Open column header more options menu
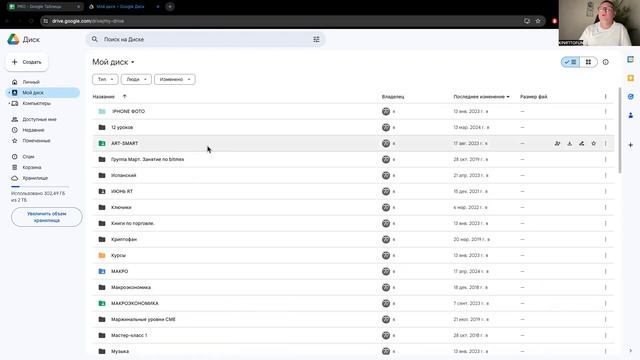Image resolution: width=640 pixels, height=360 pixels. tap(606, 97)
